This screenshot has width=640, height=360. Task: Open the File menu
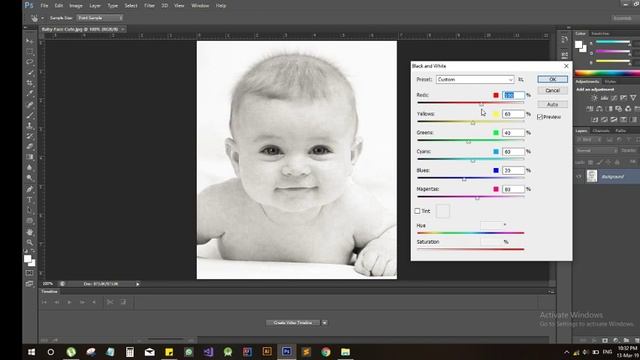(x=44, y=6)
